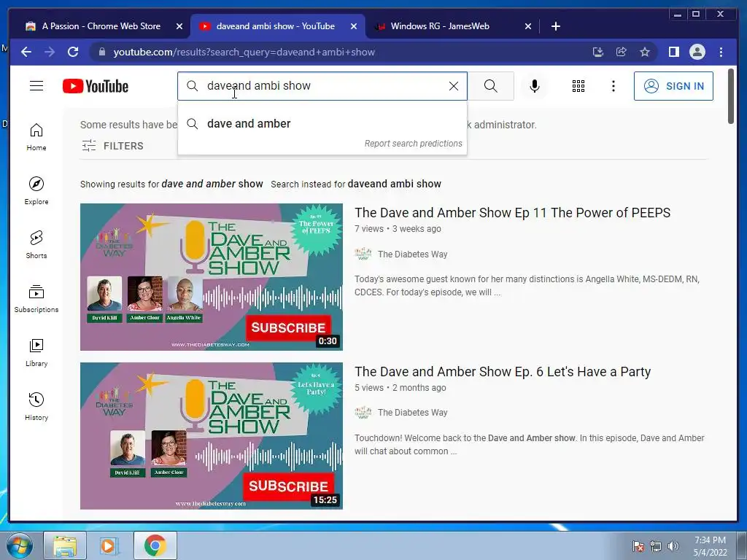Open the YouTube hamburger guide menu
This screenshot has height=560, width=747.
pyautogui.click(x=36, y=86)
